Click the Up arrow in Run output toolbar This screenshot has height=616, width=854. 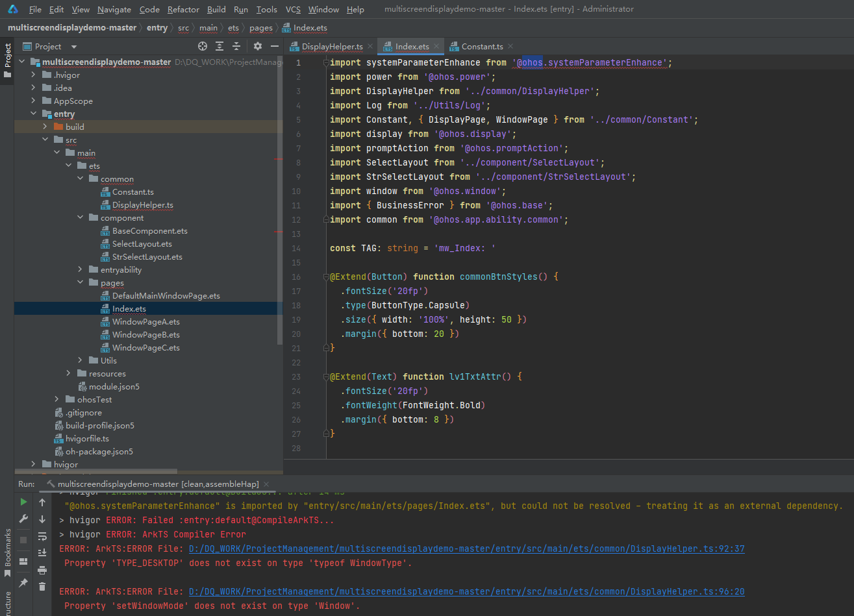pos(42,502)
